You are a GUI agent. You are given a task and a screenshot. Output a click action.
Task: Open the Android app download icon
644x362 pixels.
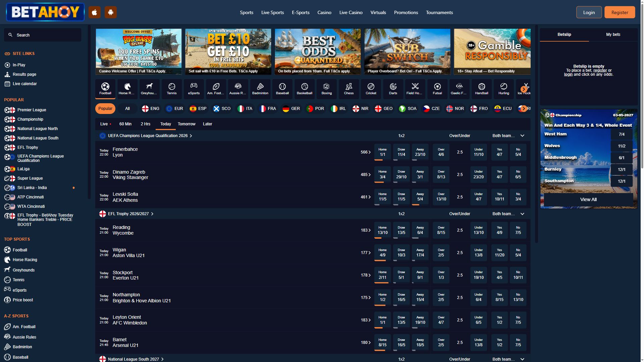pyautogui.click(x=111, y=12)
